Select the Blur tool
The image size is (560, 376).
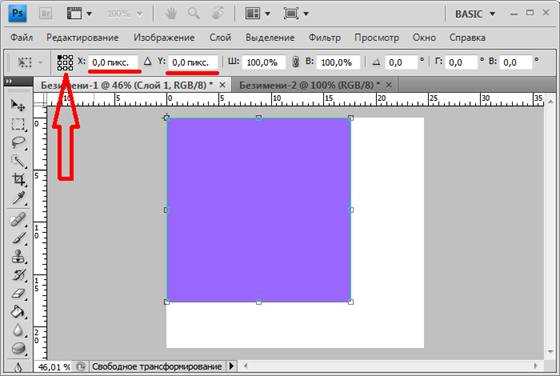[x=18, y=330]
